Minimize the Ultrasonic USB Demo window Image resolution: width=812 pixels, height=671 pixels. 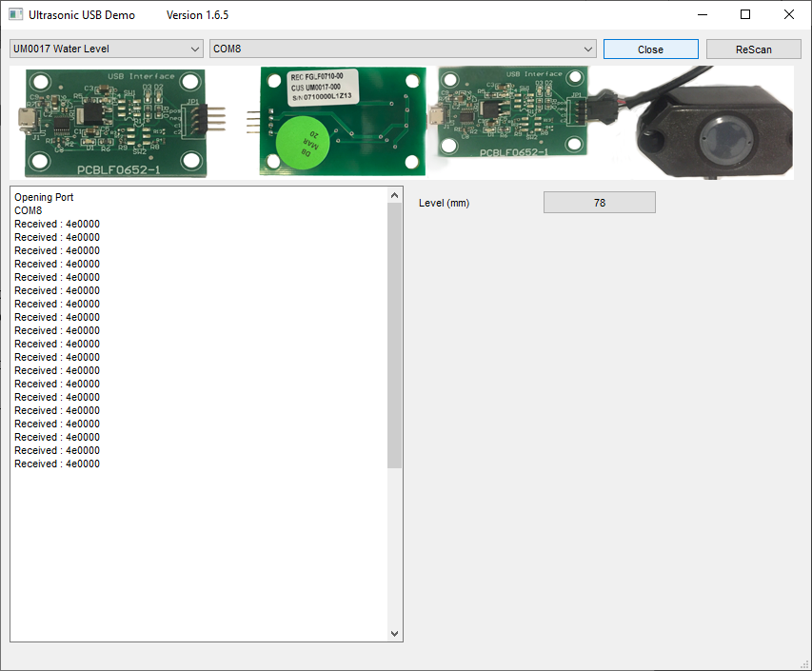point(703,15)
